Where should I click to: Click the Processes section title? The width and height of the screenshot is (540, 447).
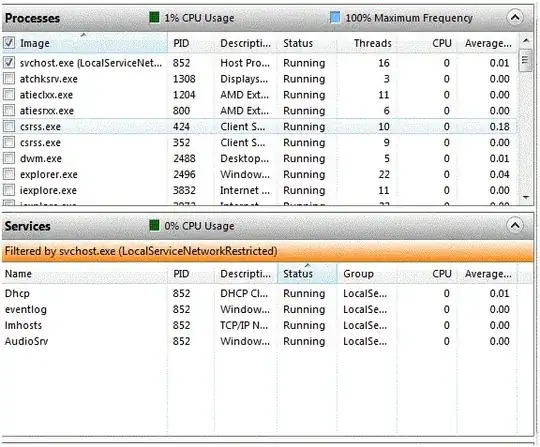[x=32, y=18]
